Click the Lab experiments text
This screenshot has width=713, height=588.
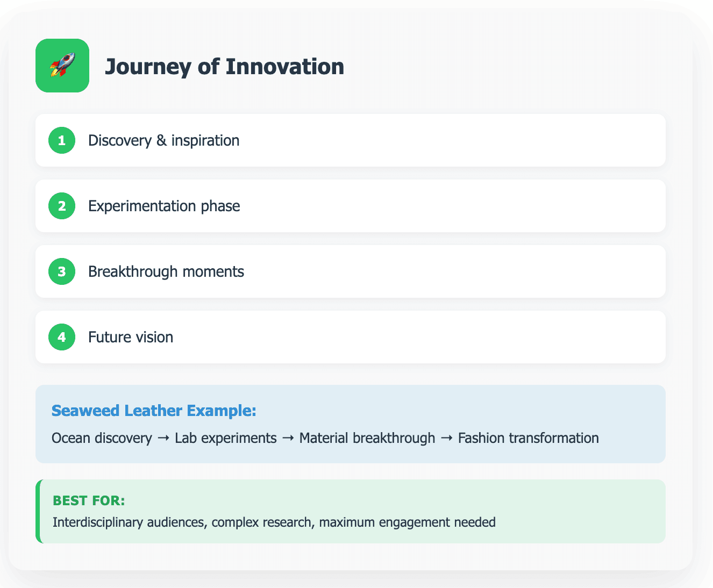click(x=226, y=438)
